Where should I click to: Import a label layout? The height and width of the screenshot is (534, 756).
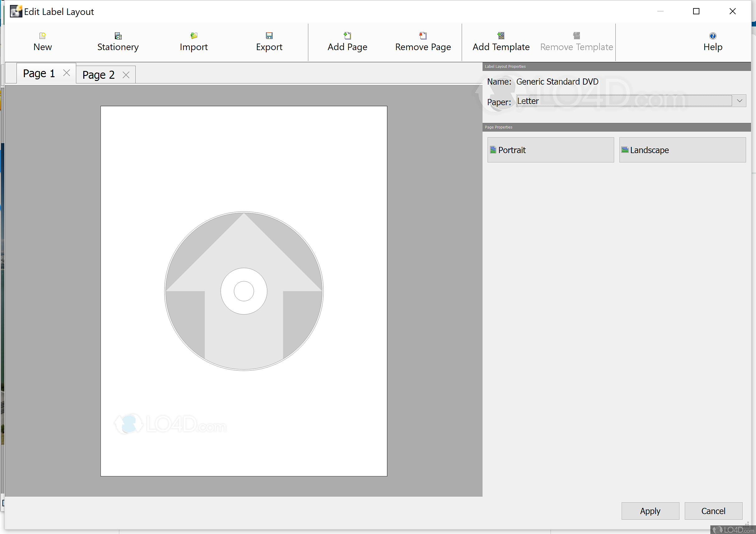click(x=194, y=42)
